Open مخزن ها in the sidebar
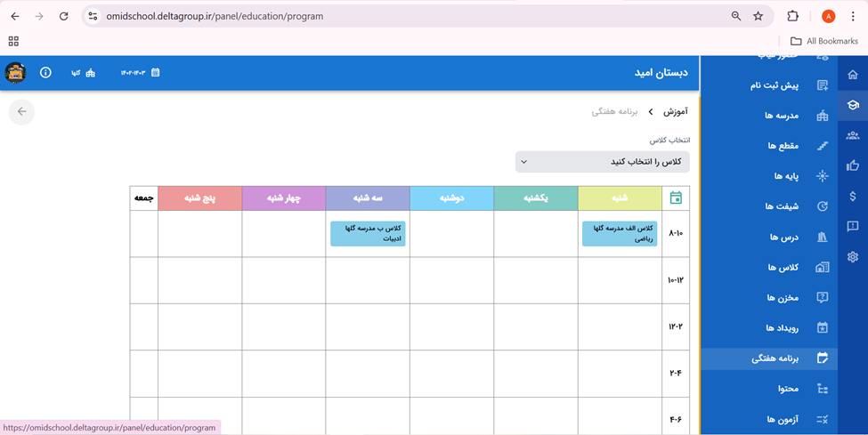868x435 pixels. [x=769, y=298]
